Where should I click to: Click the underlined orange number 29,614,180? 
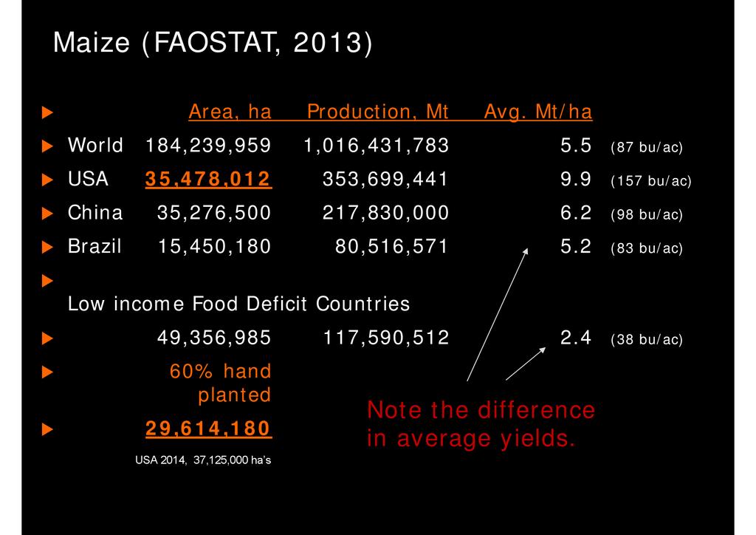point(208,428)
